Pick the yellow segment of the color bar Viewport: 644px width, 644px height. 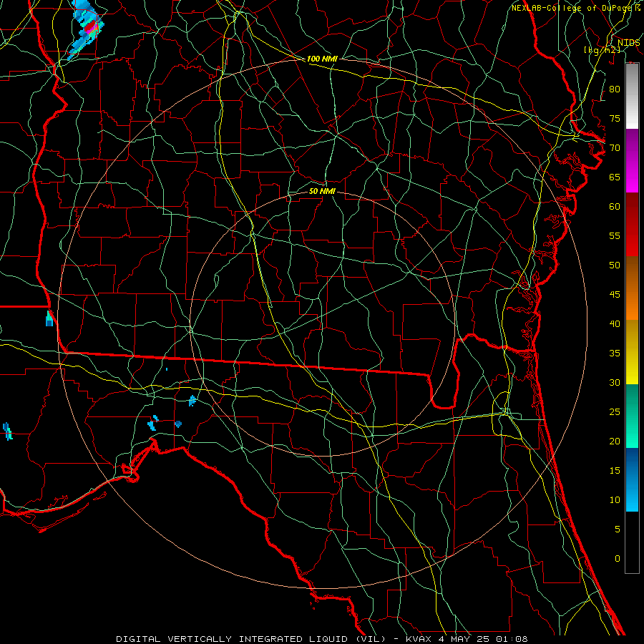pos(632,352)
